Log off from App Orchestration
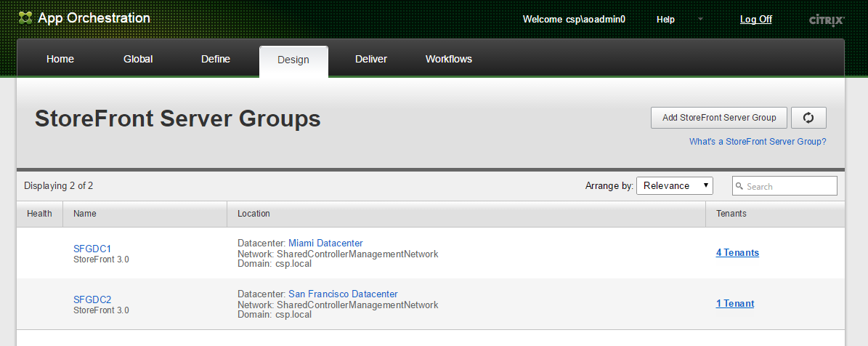The width and height of the screenshot is (868, 346). 755,20
